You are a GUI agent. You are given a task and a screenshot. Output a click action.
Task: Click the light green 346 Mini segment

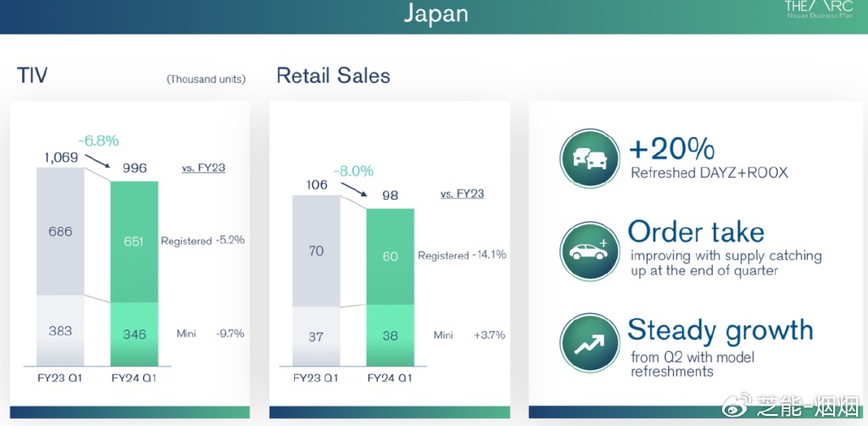tap(134, 334)
